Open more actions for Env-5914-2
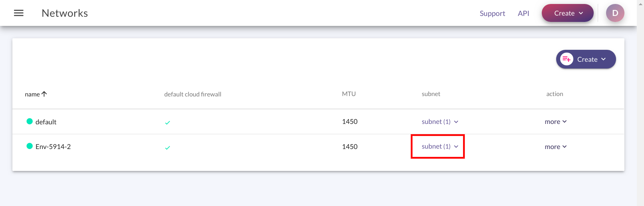The height and width of the screenshot is (206, 644). (x=556, y=147)
